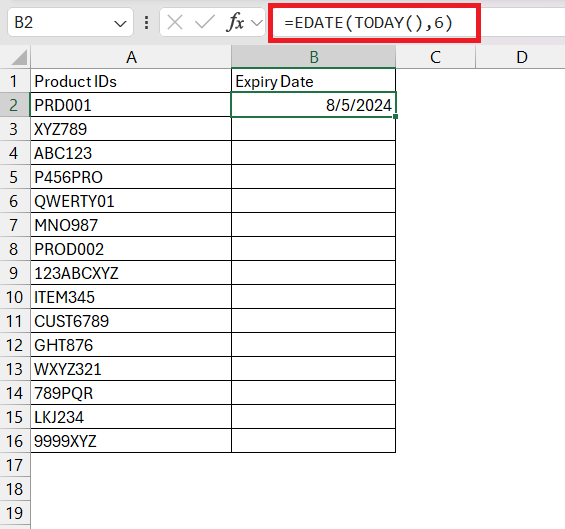Screen dimensions: 565x529
Task: Select cell with date 8/5/2024
Action: (313, 105)
